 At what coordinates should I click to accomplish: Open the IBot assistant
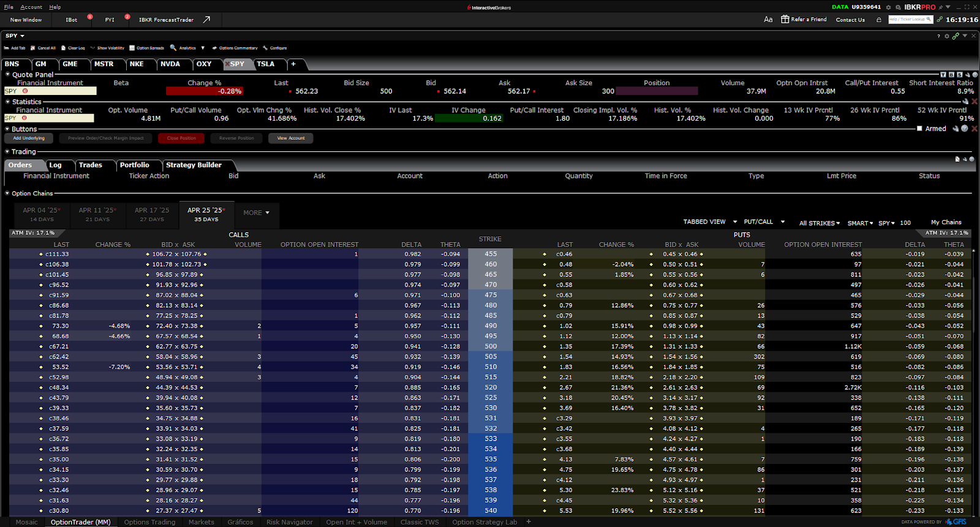(x=72, y=20)
